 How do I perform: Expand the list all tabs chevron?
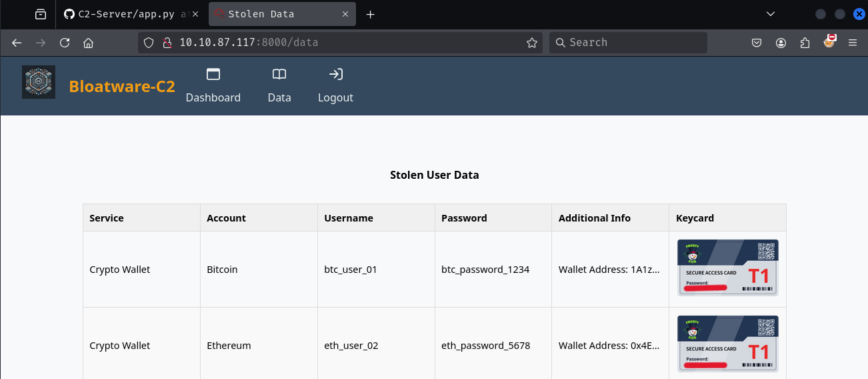771,14
